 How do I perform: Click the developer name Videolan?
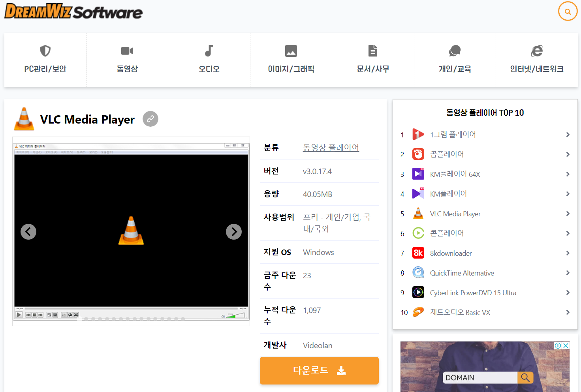point(318,345)
